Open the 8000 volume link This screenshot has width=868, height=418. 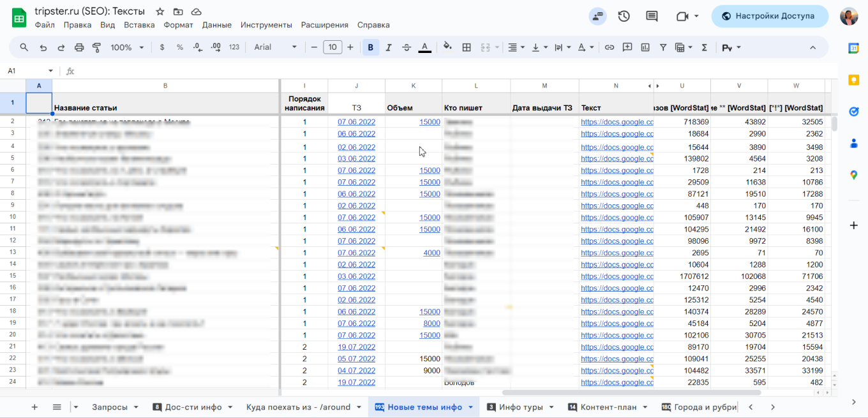pos(431,324)
